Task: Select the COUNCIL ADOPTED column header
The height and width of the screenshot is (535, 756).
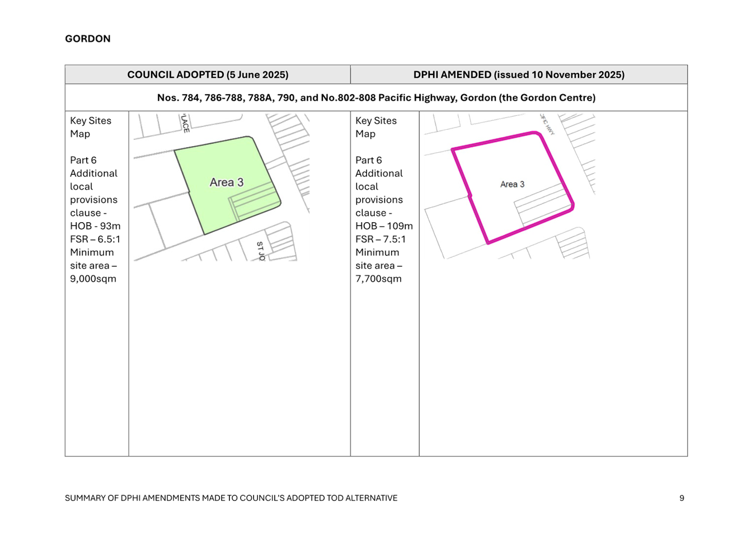Action: (x=208, y=74)
